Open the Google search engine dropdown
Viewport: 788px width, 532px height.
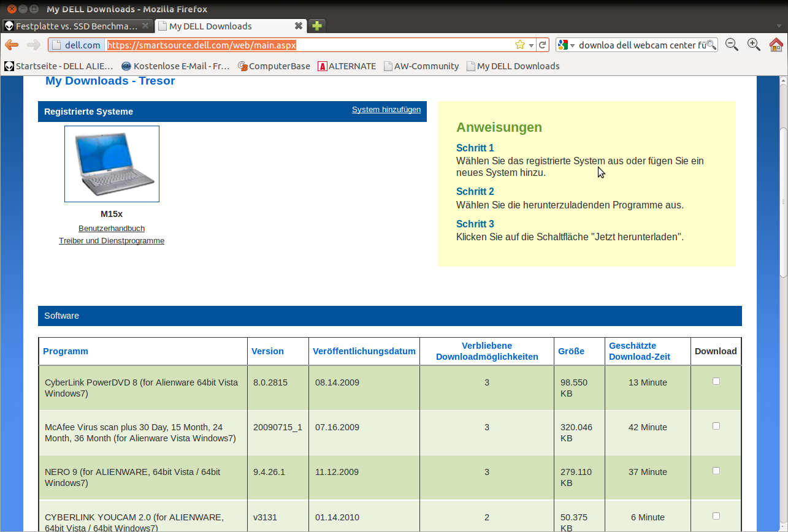(567, 45)
